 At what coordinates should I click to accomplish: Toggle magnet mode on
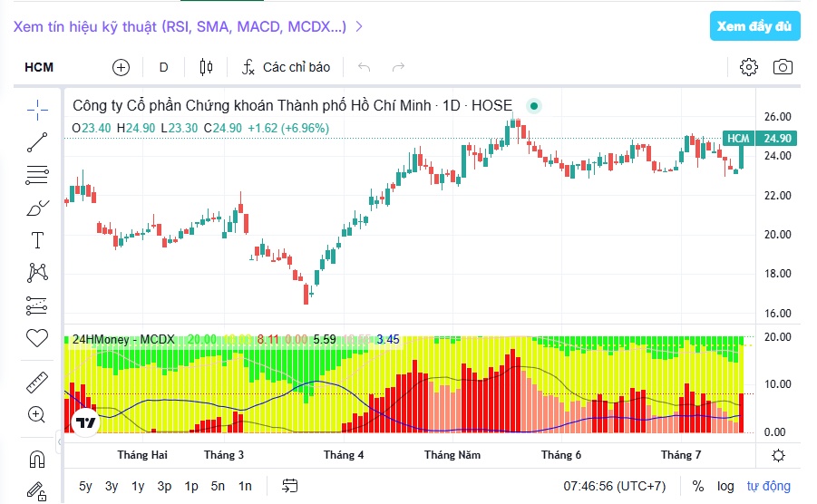[37, 460]
